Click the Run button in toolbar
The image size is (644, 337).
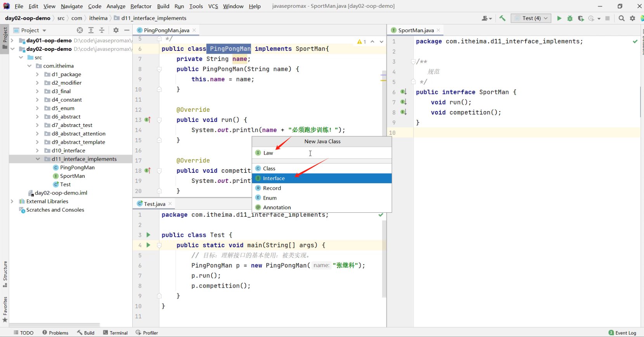[559, 18]
